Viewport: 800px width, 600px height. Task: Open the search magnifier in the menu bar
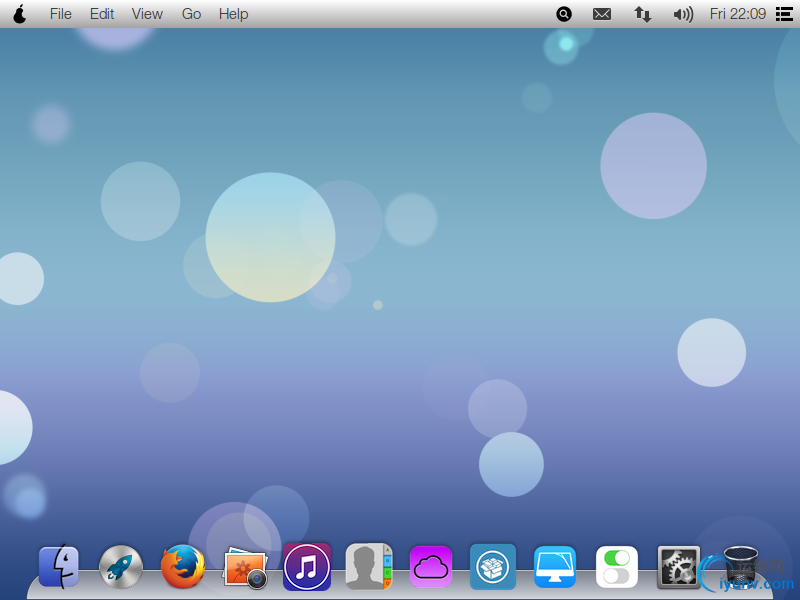click(x=564, y=14)
